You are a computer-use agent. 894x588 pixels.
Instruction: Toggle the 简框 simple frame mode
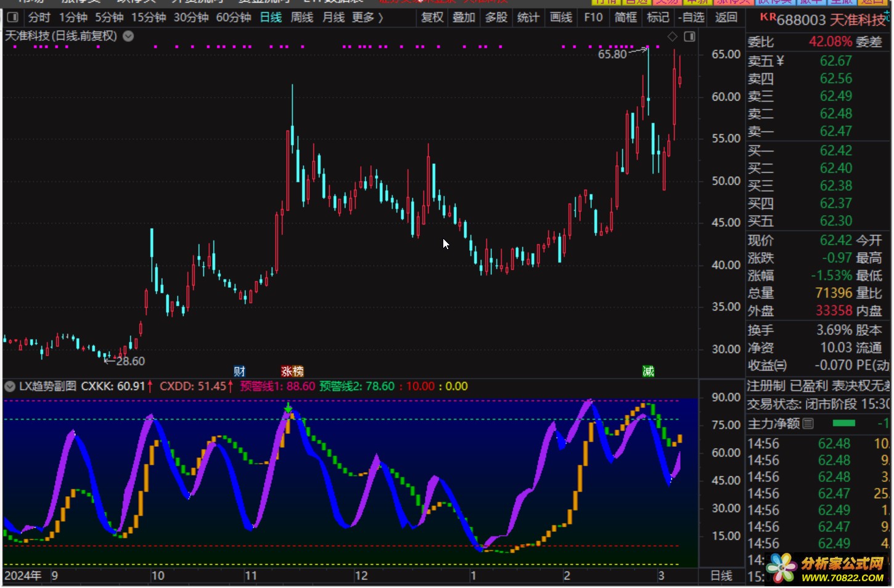tap(626, 17)
